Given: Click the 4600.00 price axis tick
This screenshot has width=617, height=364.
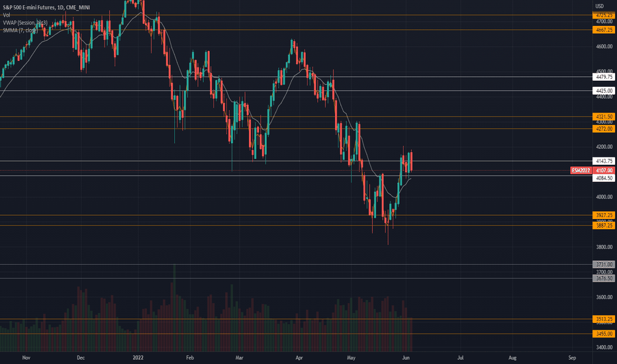Looking at the screenshot, I should point(604,46).
